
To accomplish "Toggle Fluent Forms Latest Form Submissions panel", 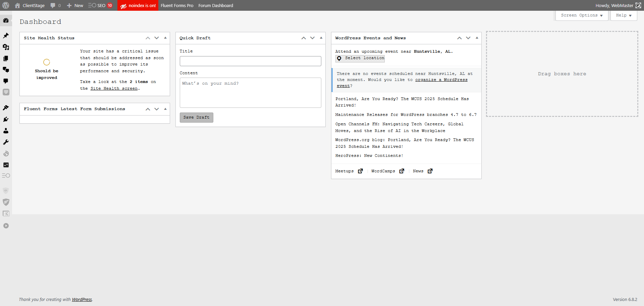I will point(165,109).
